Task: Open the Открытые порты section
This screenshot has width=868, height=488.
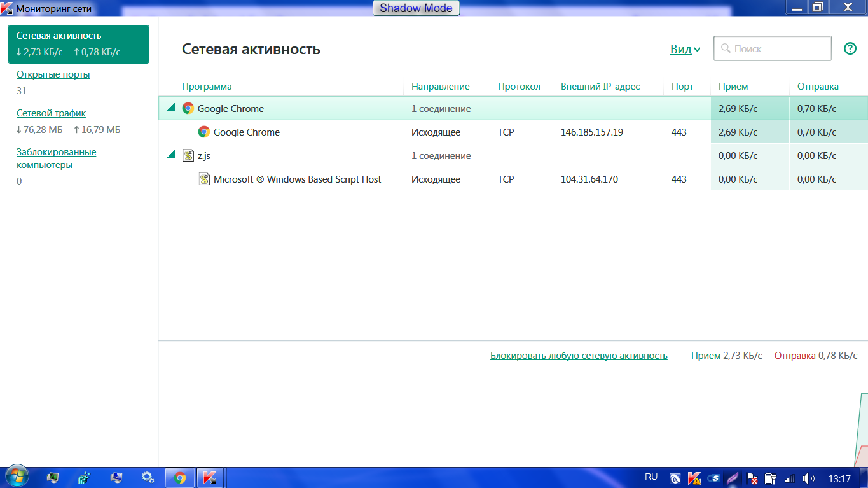Action: (x=53, y=74)
